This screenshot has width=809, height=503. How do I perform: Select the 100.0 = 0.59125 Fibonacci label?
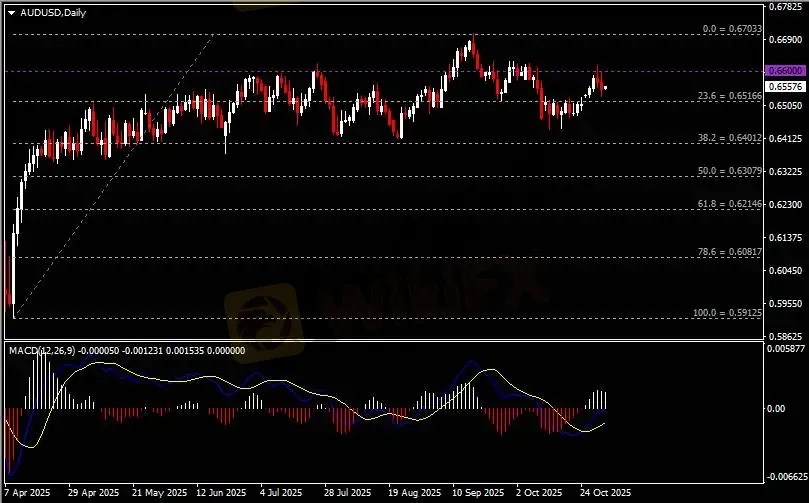[728, 312]
